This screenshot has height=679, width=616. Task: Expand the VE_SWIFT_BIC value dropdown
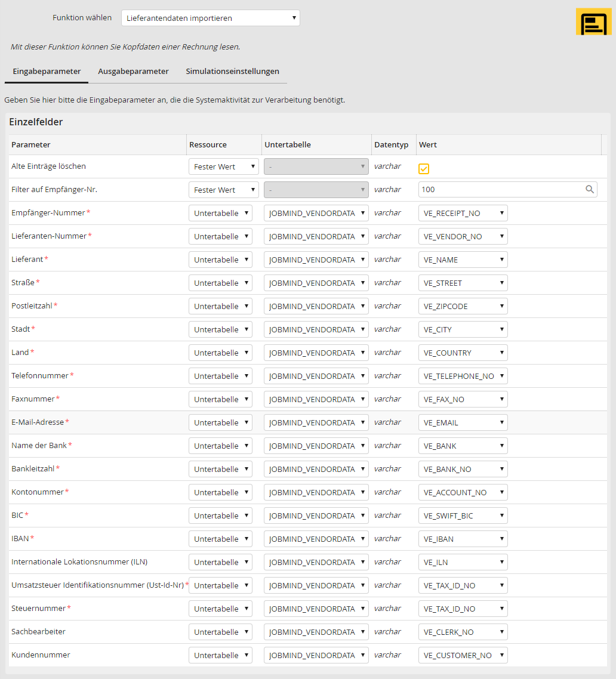[x=463, y=516]
